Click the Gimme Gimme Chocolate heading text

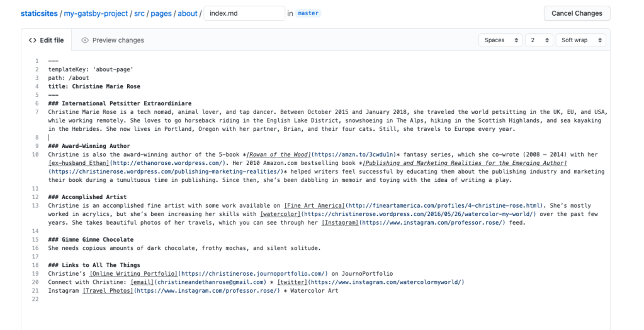coord(91,239)
